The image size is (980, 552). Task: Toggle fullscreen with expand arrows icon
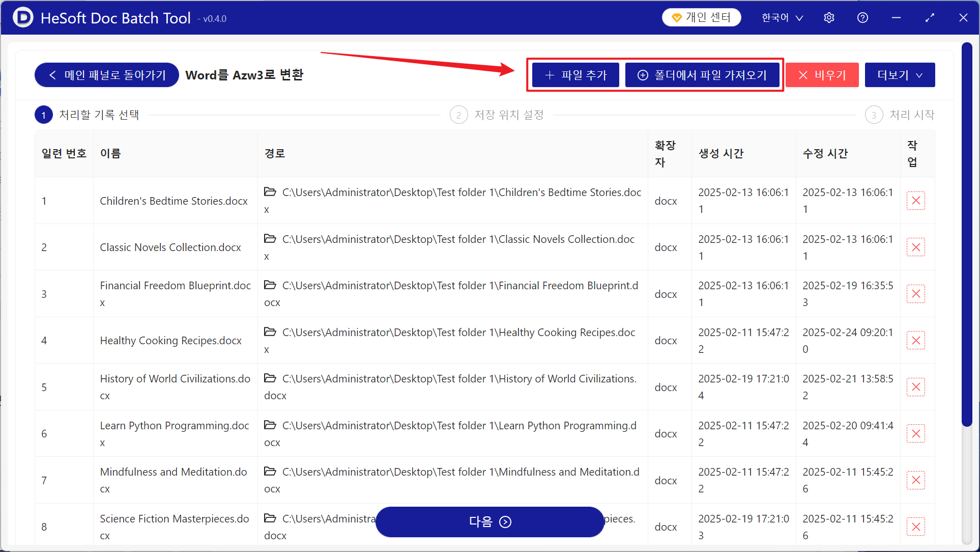pyautogui.click(x=930, y=18)
